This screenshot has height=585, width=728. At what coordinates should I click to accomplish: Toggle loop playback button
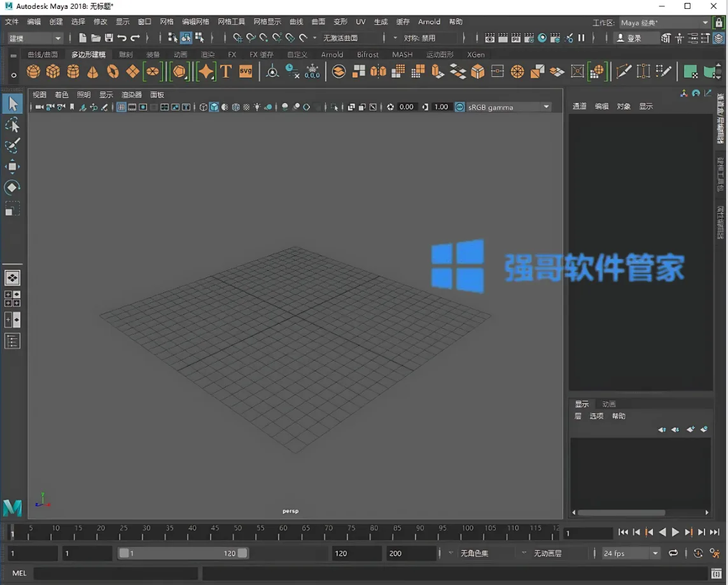click(673, 553)
